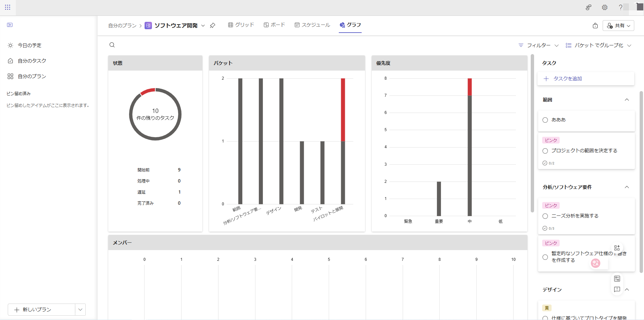Check off ニーズ分析を実施する task

click(x=545, y=216)
